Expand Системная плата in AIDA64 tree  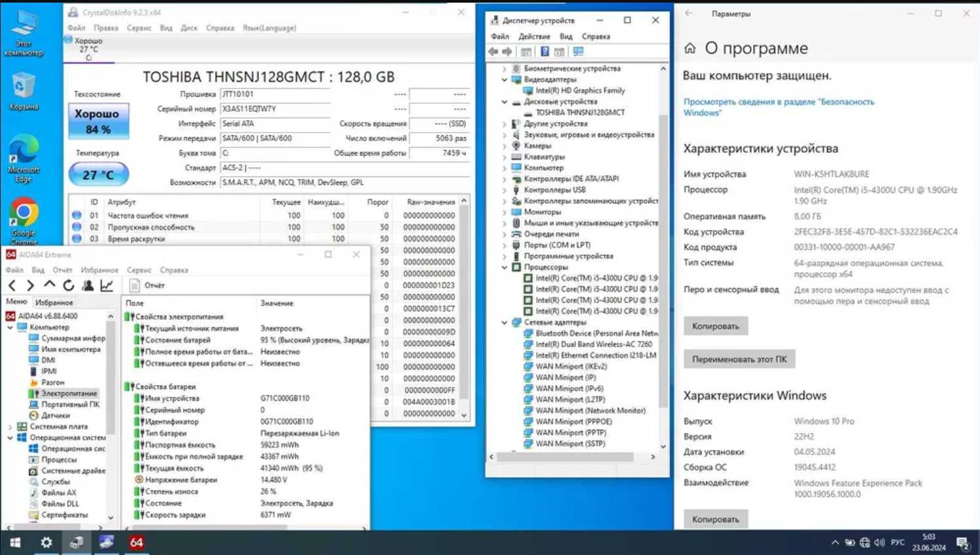pos(10,427)
